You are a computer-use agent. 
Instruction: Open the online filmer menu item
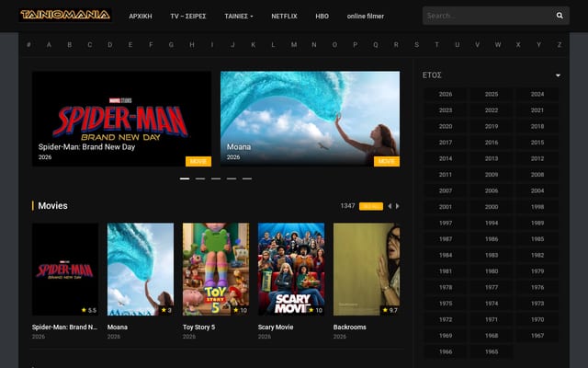point(366,17)
